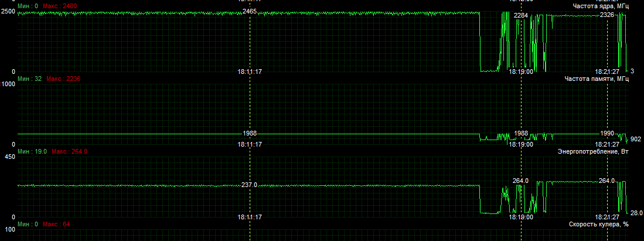The image size is (644, 241).
Task: Click the 100 axis label on fan speed graph
Action: pyautogui.click(x=10, y=230)
